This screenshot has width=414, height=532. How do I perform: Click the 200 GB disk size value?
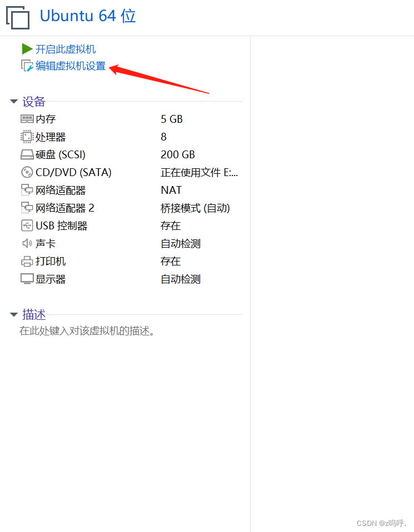point(178,155)
